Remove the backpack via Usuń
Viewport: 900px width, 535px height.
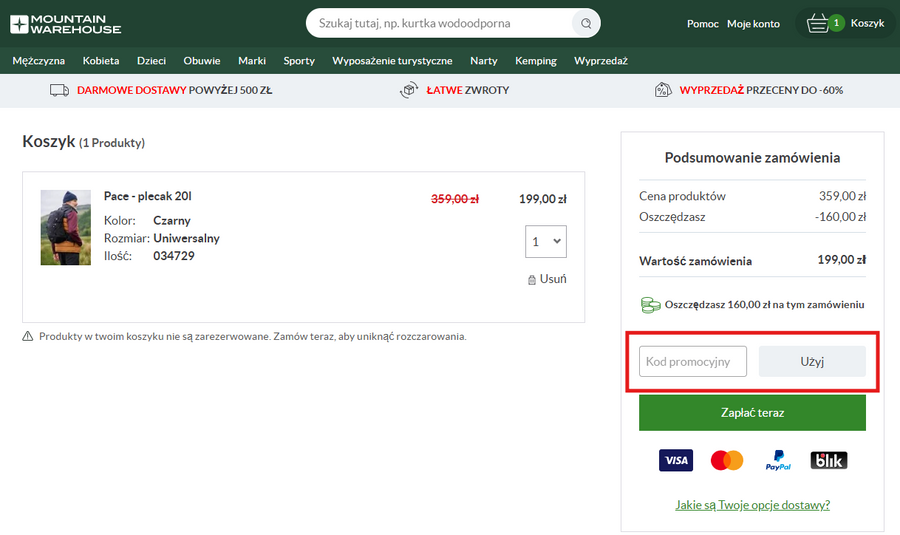tap(547, 279)
